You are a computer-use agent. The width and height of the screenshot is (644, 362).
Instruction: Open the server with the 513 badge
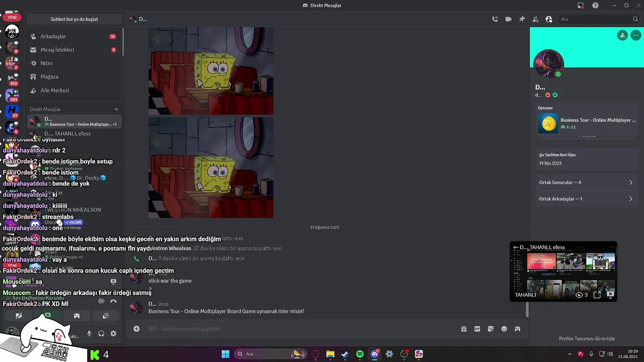pyautogui.click(x=12, y=78)
